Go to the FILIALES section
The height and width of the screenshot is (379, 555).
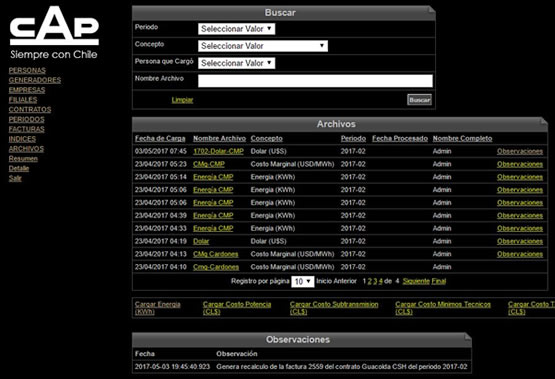(23, 100)
